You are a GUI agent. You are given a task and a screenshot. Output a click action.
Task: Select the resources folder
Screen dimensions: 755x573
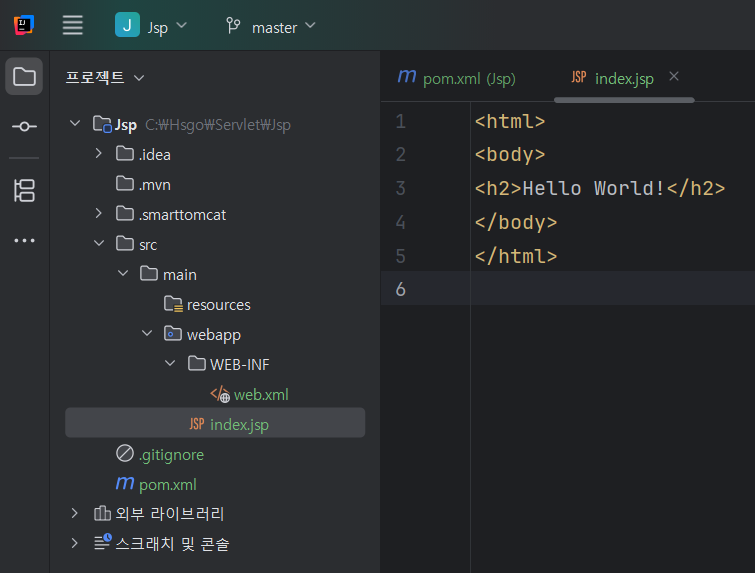pos(218,305)
